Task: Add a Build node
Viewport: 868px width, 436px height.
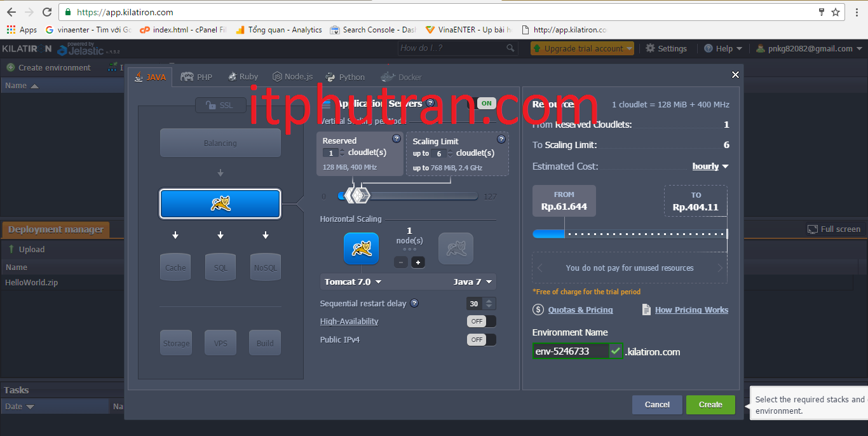Action: (x=265, y=343)
